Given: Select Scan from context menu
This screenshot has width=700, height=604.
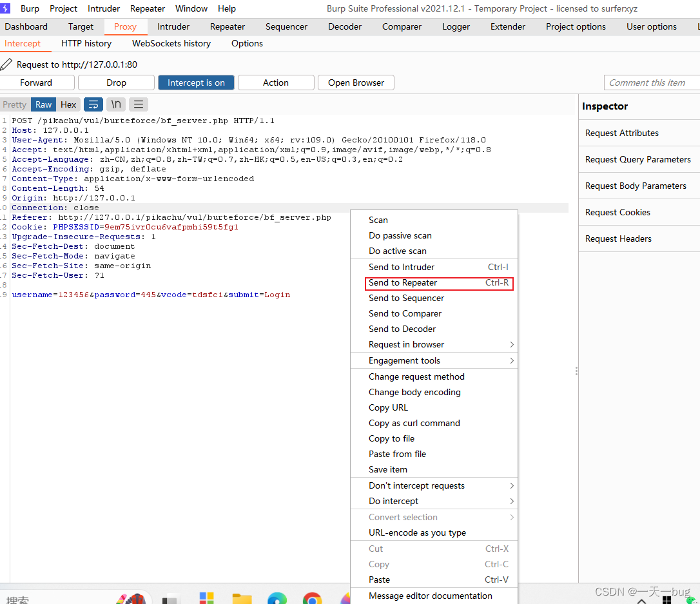Looking at the screenshot, I should tap(434, 220).
